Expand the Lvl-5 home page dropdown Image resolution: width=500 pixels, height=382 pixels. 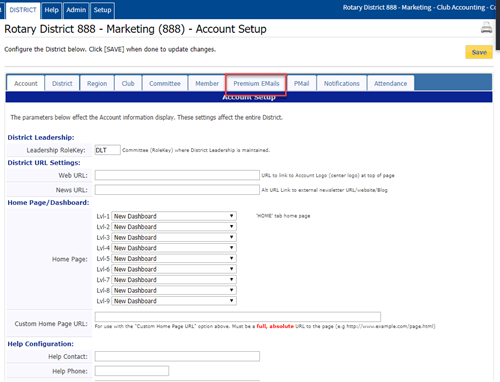174,258
